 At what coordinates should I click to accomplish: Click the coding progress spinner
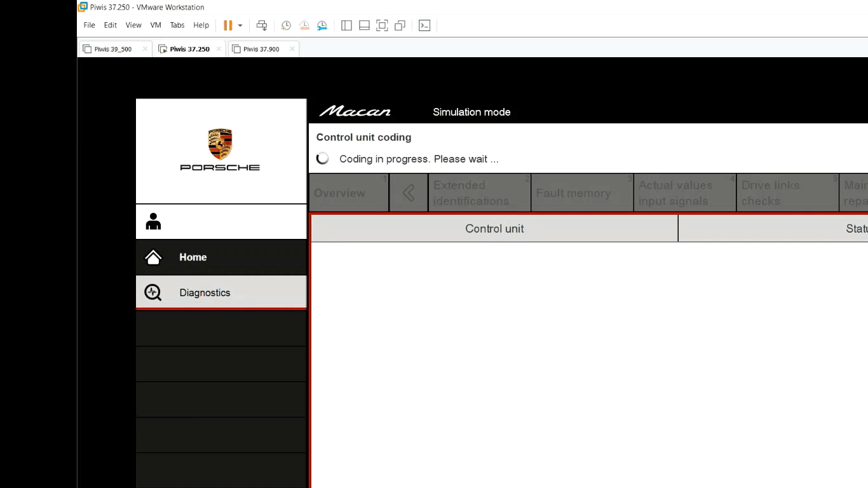[323, 159]
